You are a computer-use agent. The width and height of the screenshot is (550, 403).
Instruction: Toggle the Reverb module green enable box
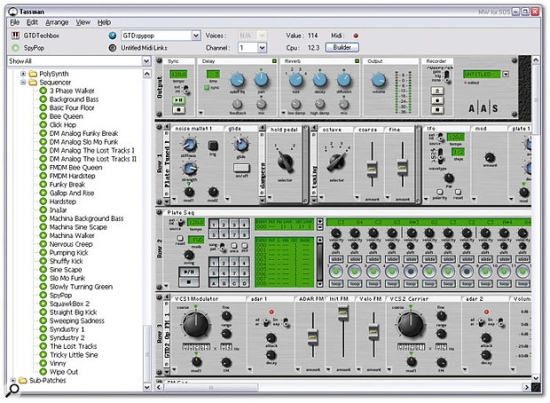pos(357,61)
